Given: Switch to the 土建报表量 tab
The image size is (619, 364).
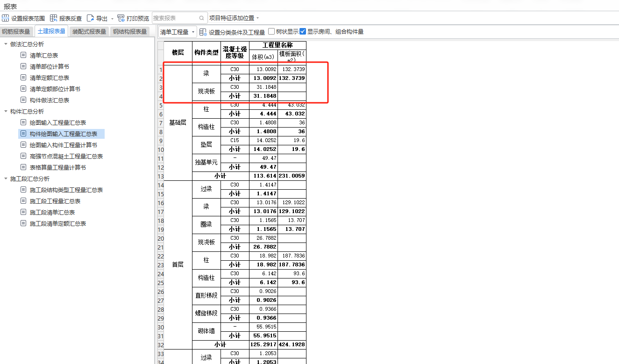Looking at the screenshot, I should pos(51,31).
